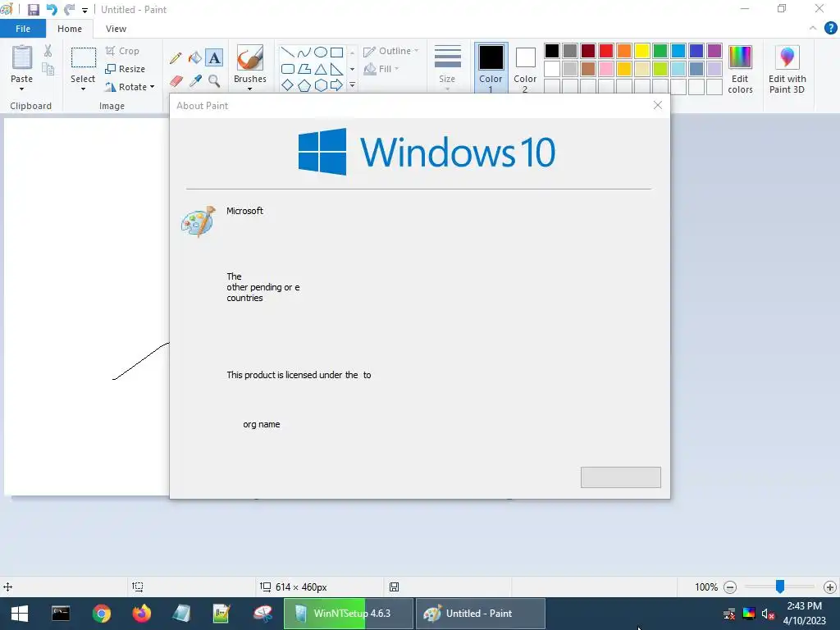
Task: Pick the red color swatch
Action: 606,51
